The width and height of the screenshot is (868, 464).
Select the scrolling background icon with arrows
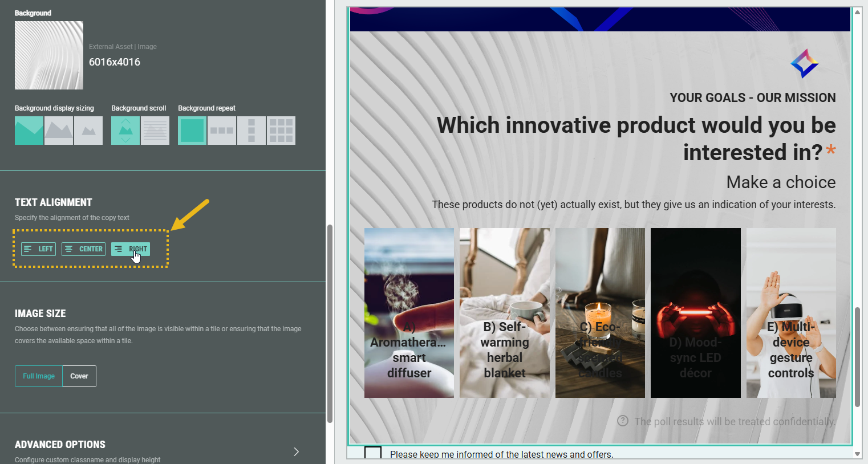click(x=125, y=131)
